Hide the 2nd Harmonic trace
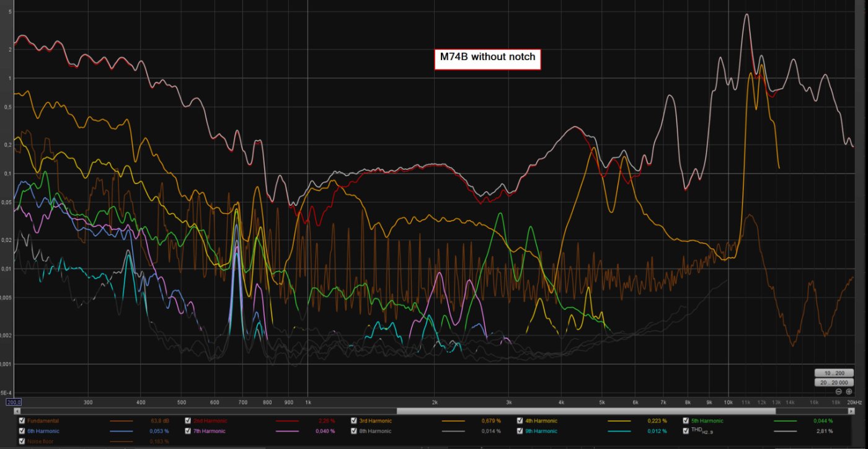This screenshot has width=868, height=449. tap(188, 420)
